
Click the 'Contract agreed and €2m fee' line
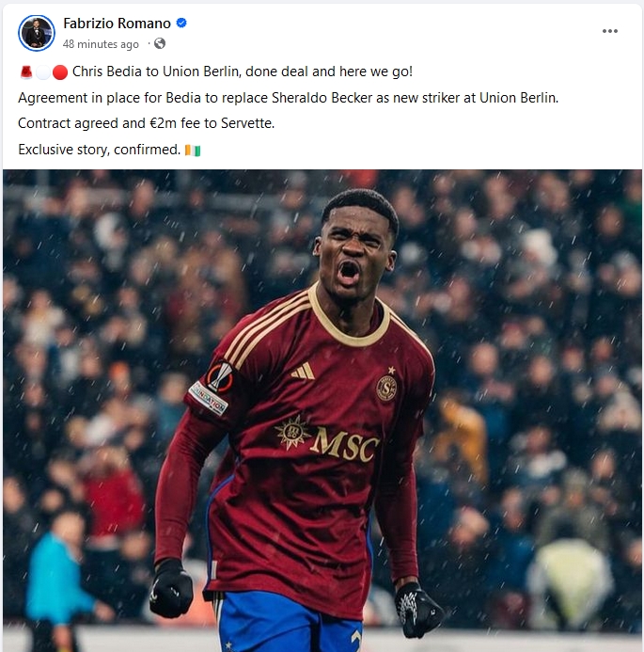coord(147,123)
